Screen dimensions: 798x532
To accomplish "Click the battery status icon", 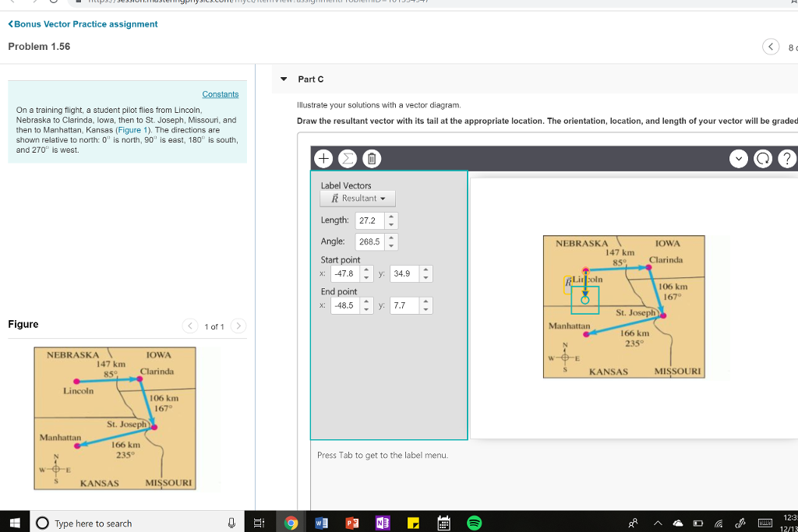I will coord(698,523).
